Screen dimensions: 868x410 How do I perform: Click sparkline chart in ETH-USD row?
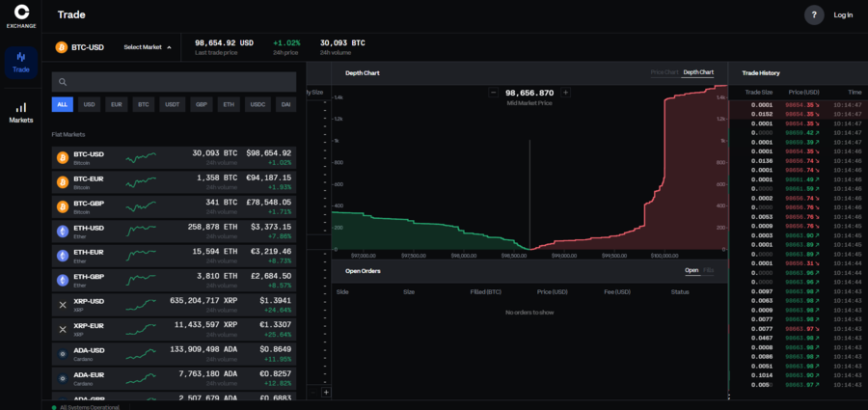point(141,231)
